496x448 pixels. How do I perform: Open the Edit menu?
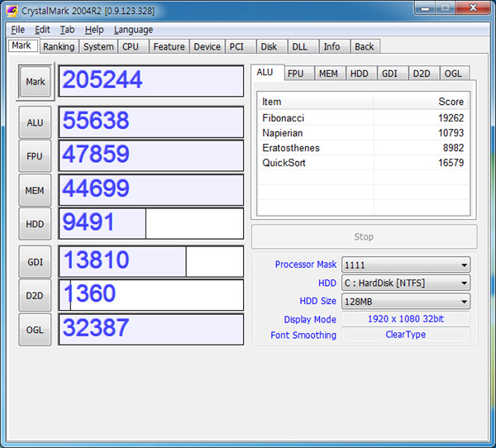42,30
